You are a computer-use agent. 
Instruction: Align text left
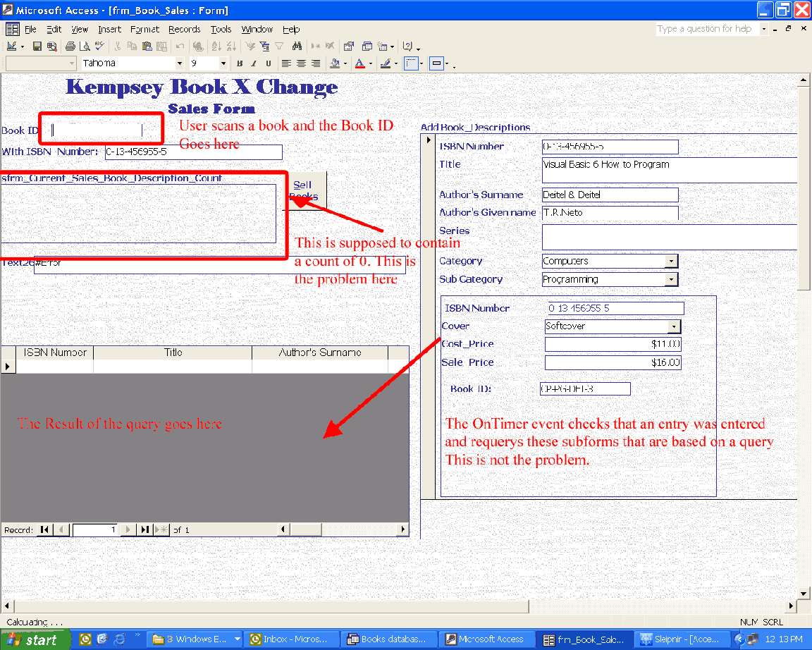click(286, 63)
